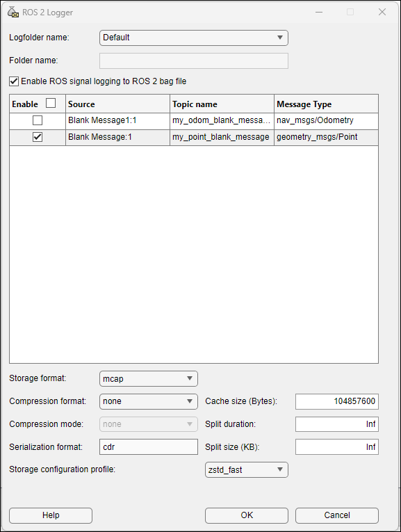
Task: Open Help for the logger dialog
Action: pos(51,515)
